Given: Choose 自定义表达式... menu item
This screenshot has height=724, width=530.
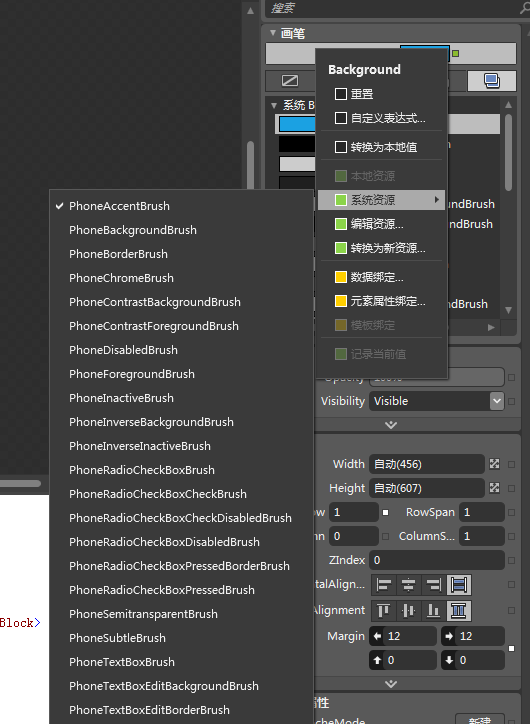Looking at the screenshot, I should 381,118.
